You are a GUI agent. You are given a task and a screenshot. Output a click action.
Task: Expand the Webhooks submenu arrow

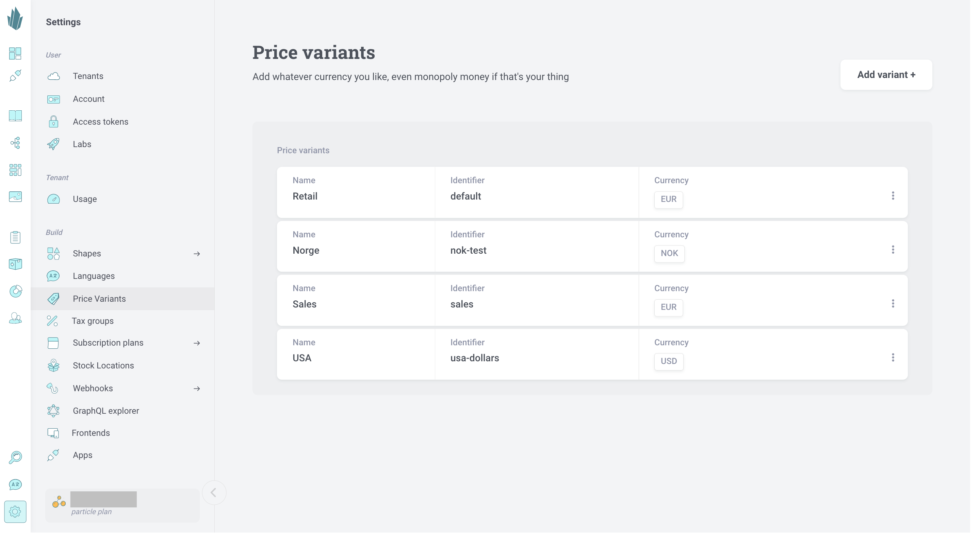[x=197, y=389]
